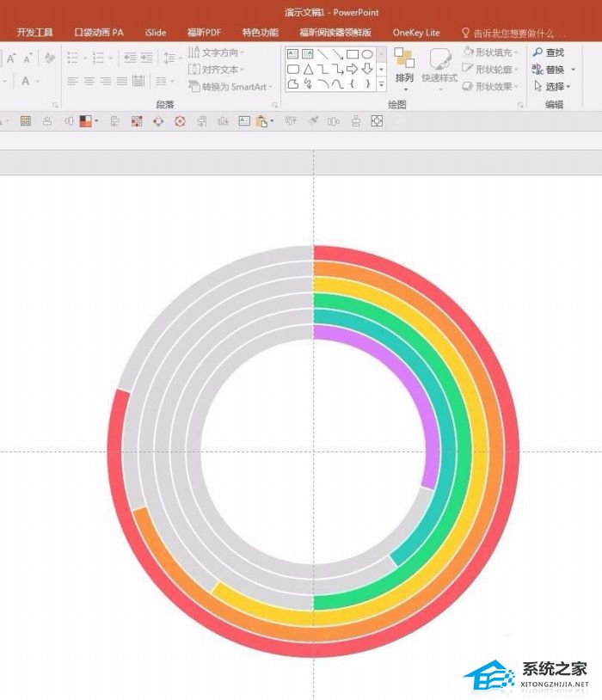Screen dimensions: 602x700
Task: Click the 告诉我您想要做什么 search field
Action: (513, 33)
